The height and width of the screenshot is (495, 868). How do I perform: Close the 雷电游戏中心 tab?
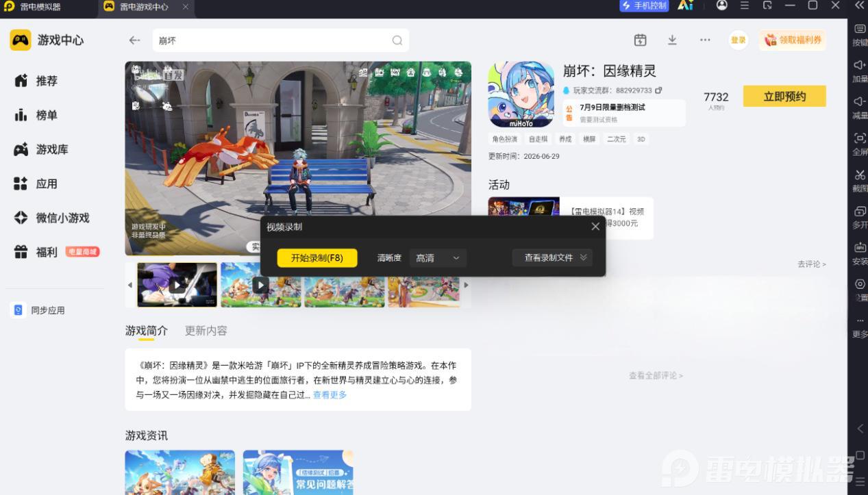click(x=186, y=7)
